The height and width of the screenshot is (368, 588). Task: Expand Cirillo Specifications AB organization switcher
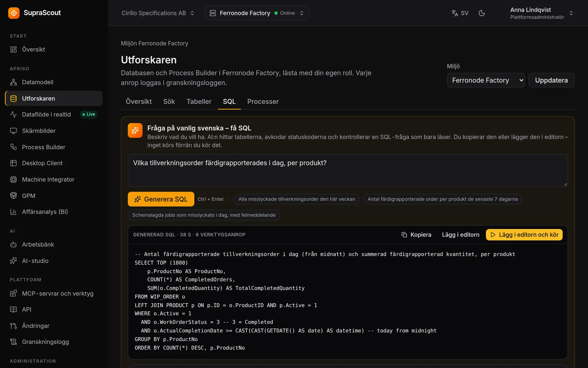[158, 13]
